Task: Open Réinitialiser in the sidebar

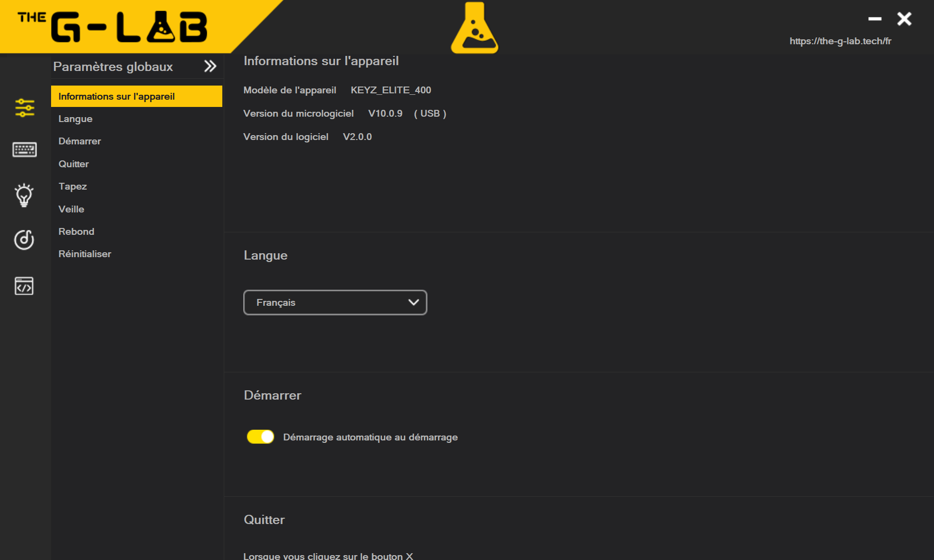Action: [x=85, y=254]
